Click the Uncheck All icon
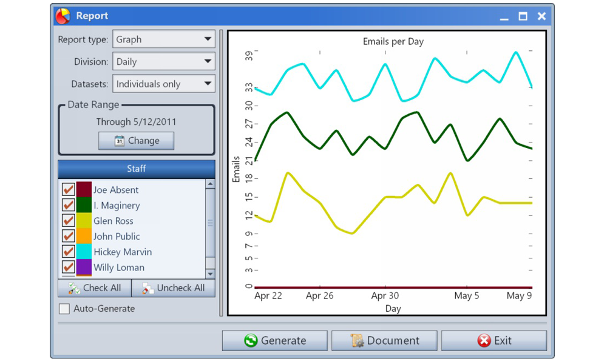 [148, 288]
